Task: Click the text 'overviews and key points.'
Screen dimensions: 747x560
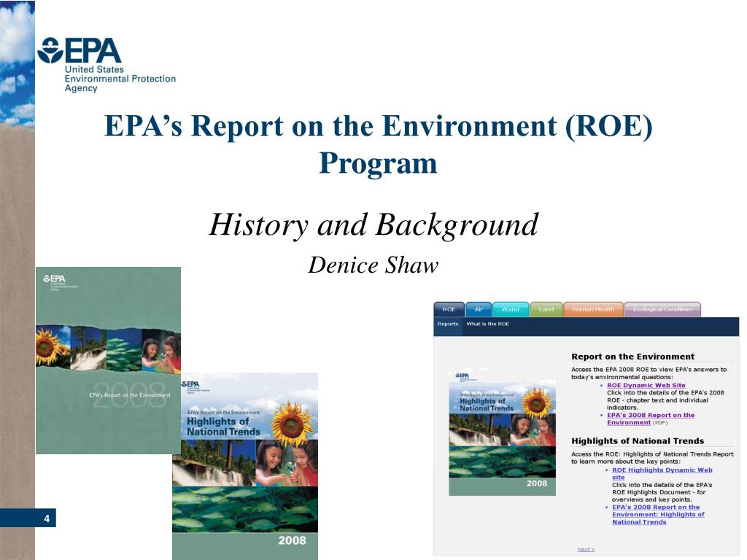Action: click(x=651, y=499)
